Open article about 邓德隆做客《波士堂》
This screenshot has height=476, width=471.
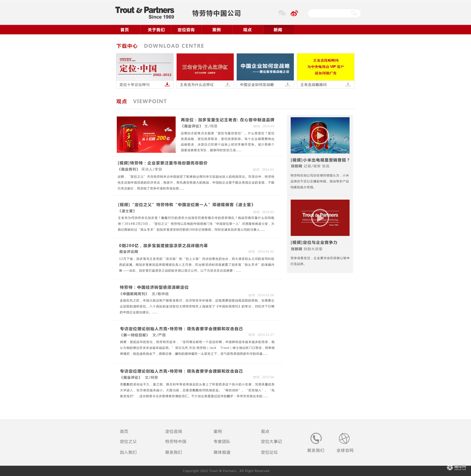click(186, 205)
